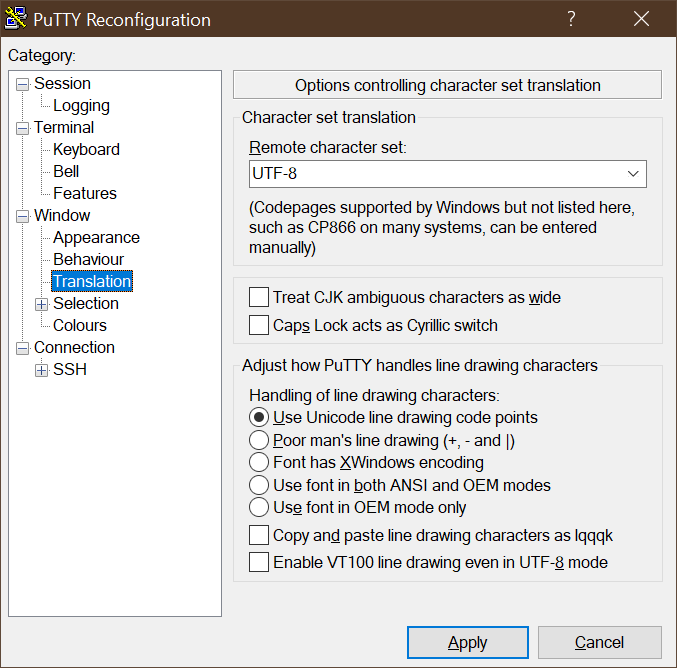The width and height of the screenshot is (677, 668).
Task: Collapse the Session tree node
Action: pyautogui.click(x=22, y=84)
